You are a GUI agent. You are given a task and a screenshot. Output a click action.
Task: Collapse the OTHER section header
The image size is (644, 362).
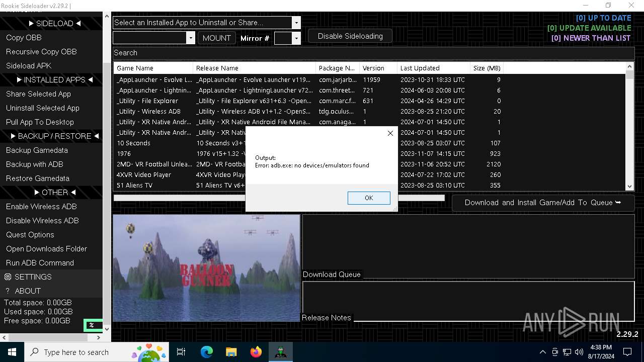coord(55,192)
